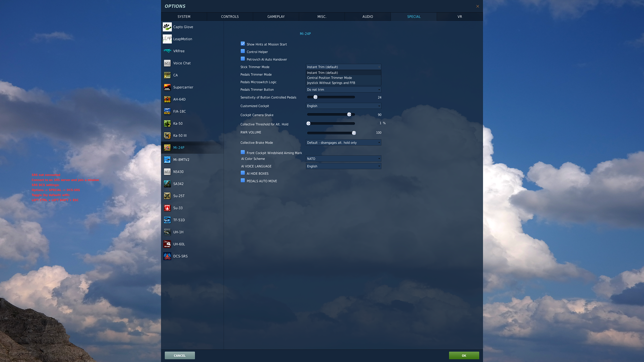Open the AI Color Scheme dropdown
The width and height of the screenshot is (644, 362).
(343, 159)
